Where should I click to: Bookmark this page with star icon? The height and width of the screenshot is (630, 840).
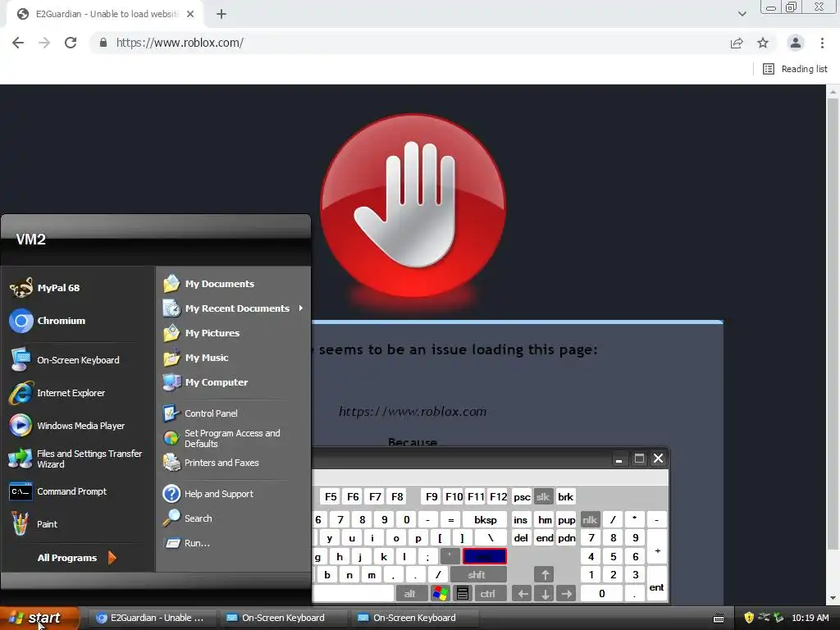point(763,43)
